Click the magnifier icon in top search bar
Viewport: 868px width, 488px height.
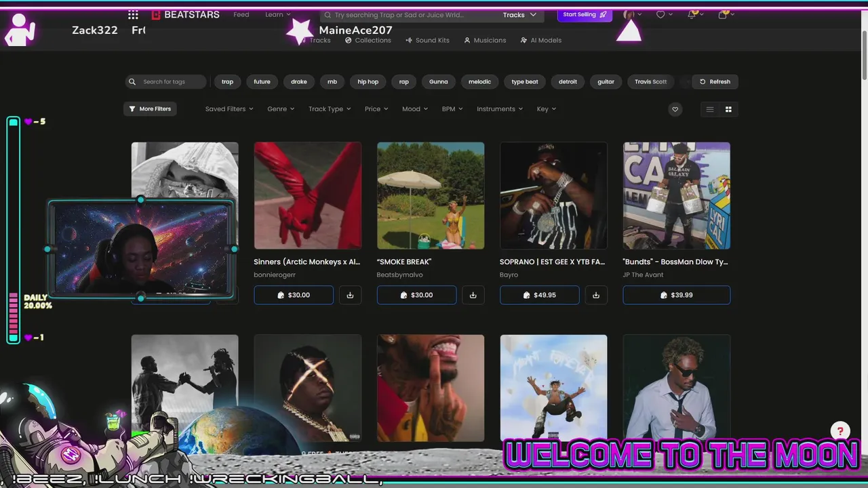pos(328,15)
